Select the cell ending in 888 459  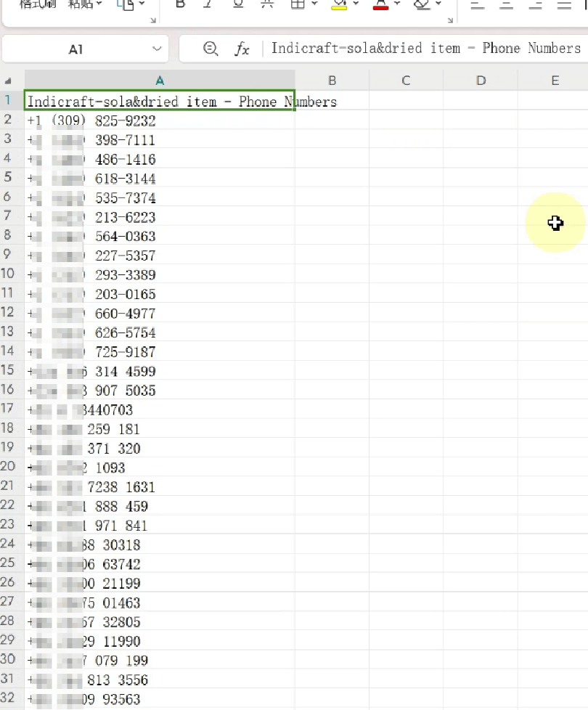point(159,506)
